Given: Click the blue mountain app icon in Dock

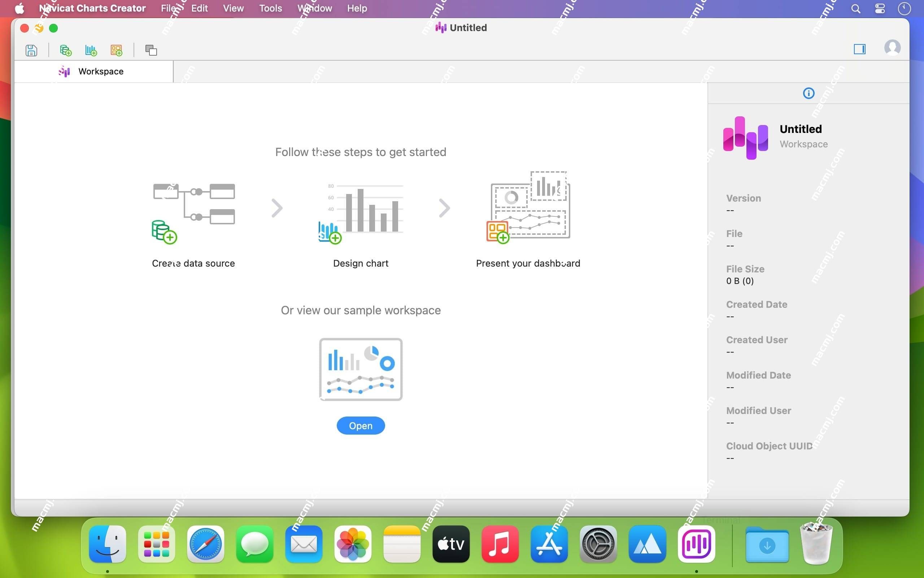Looking at the screenshot, I should pos(647,544).
